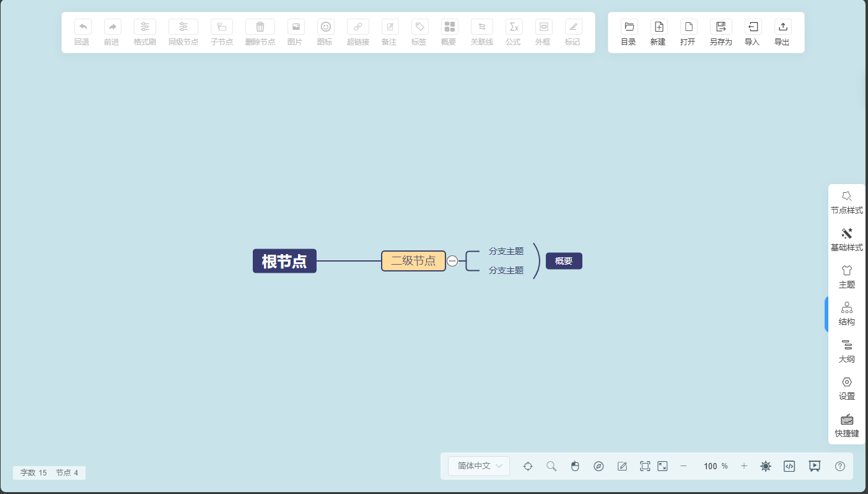Screen dimensions: 868x494
Task: Select the 根节点 root node
Action: tap(284, 261)
